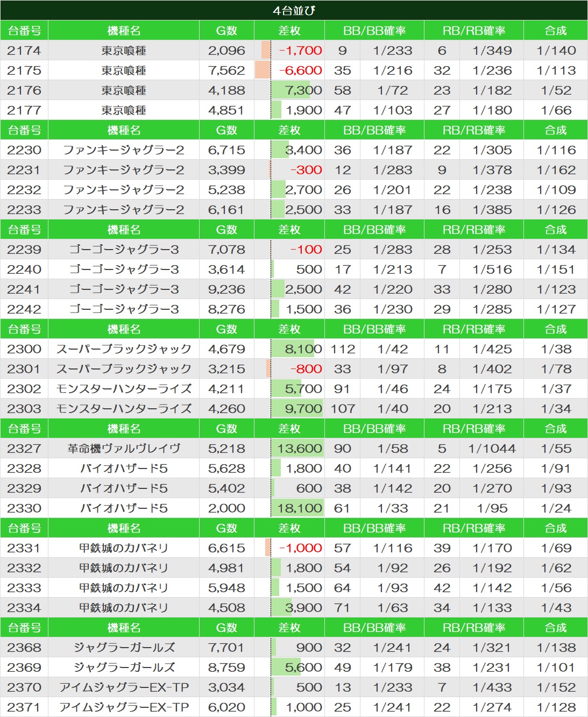Click the 1/128 combined rate for 2371
The height and width of the screenshot is (717, 588).
(x=556, y=707)
